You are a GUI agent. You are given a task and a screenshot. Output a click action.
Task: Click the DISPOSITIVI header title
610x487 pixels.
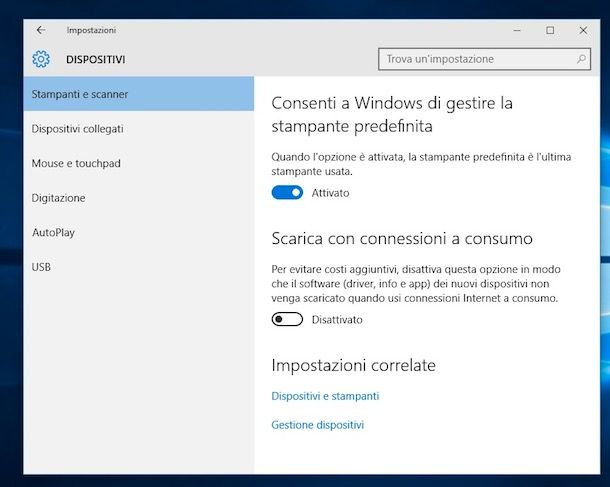(96, 60)
